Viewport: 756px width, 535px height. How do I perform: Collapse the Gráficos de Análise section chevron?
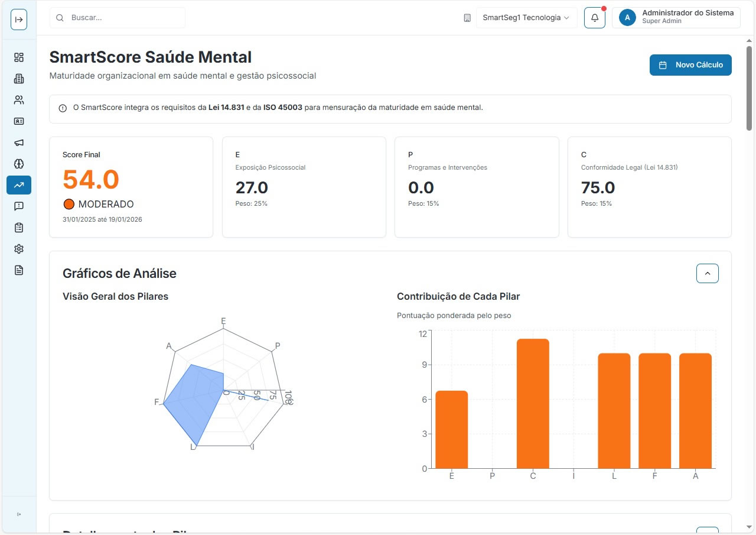click(x=707, y=273)
